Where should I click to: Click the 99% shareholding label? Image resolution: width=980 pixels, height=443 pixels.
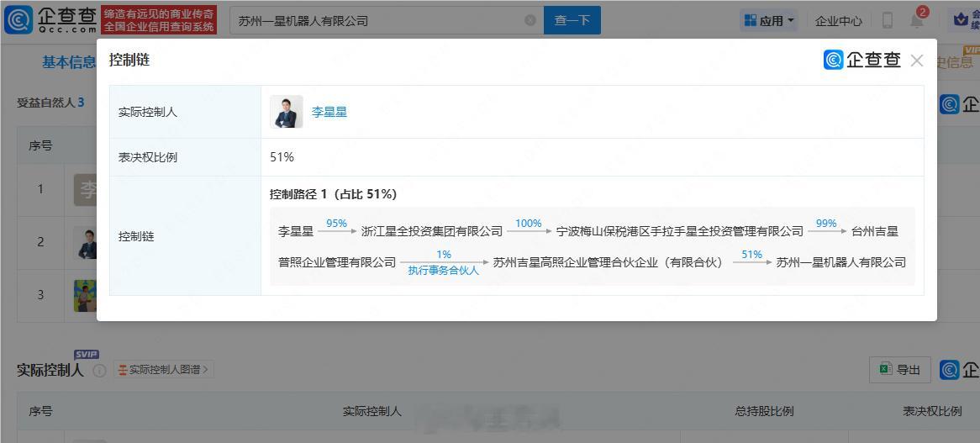826,223
